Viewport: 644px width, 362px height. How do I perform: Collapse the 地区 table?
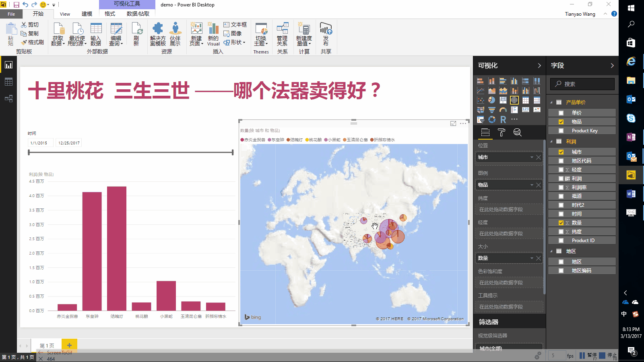click(551, 251)
